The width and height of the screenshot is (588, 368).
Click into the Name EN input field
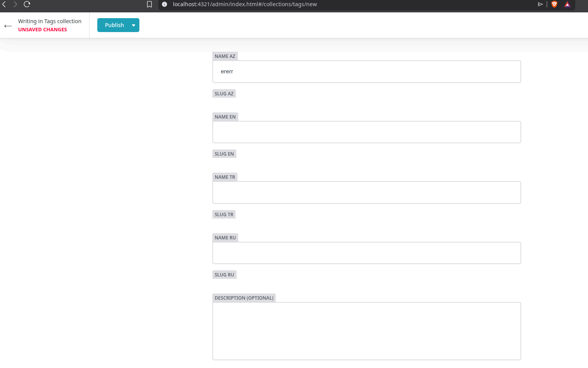pyautogui.click(x=366, y=132)
